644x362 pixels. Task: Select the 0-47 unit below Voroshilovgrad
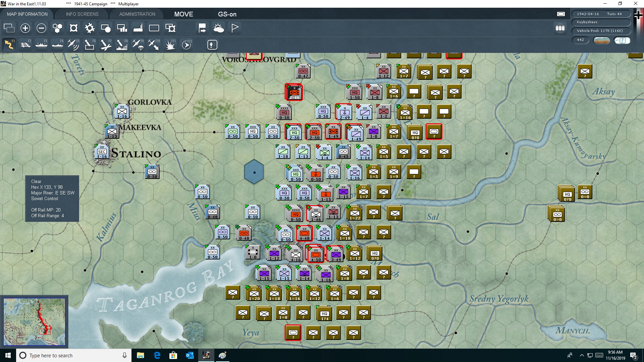click(x=303, y=72)
